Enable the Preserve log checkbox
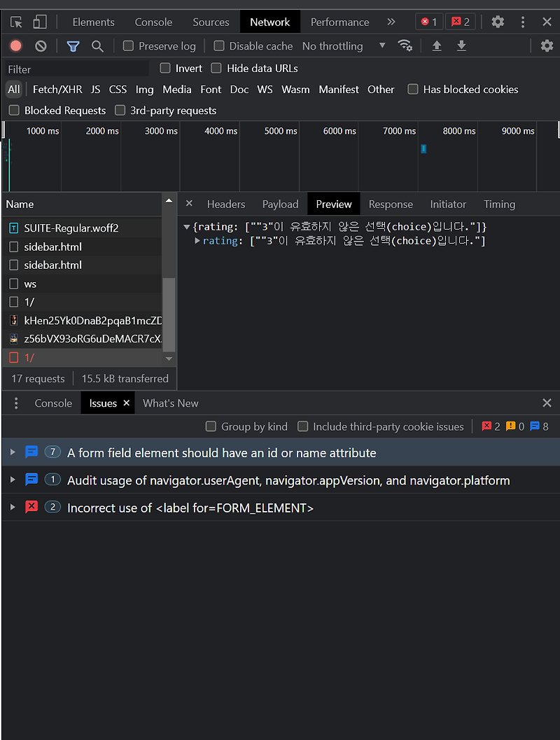 click(128, 46)
